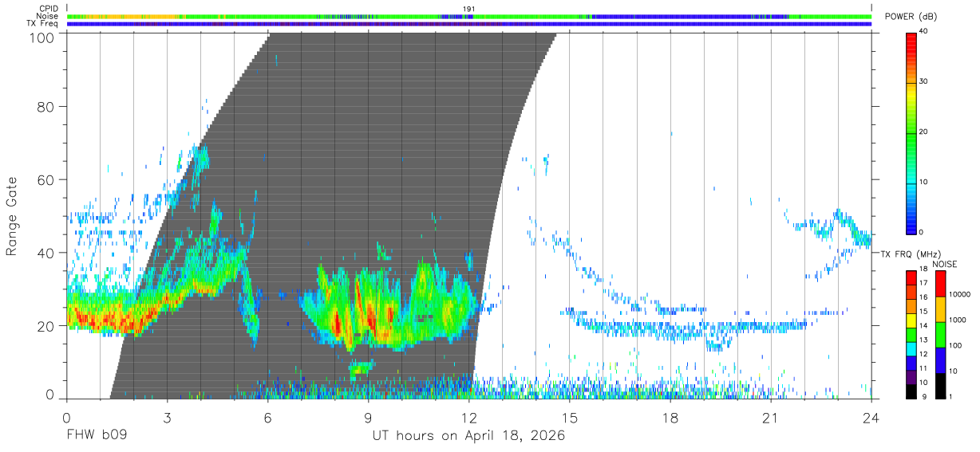Screen dimensions: 980x452
Task: Click the power scale value 10
Action: click(924, 182)
